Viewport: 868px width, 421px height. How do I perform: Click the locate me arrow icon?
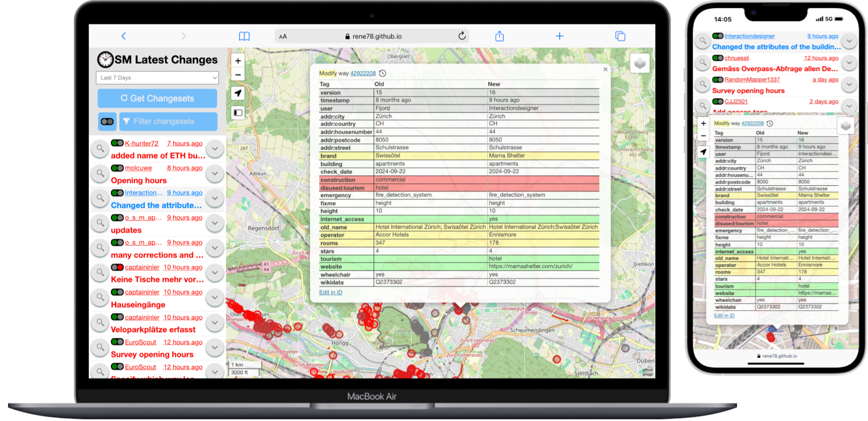point(238,93)
